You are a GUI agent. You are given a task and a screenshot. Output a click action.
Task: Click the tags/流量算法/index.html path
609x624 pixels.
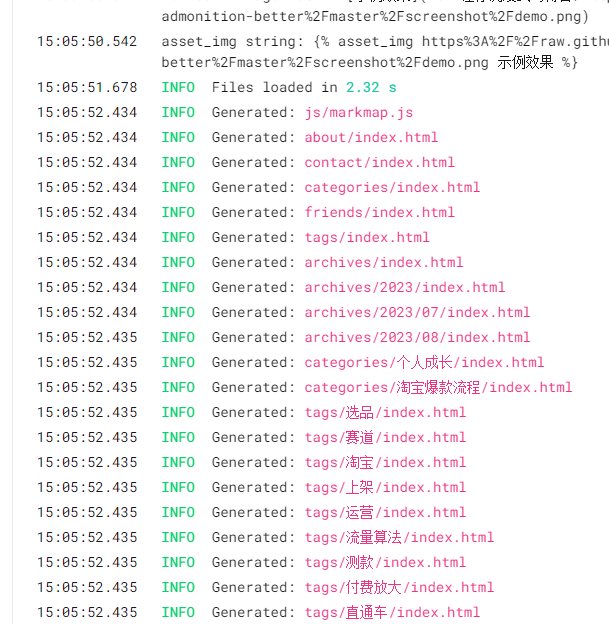[399, 537]
